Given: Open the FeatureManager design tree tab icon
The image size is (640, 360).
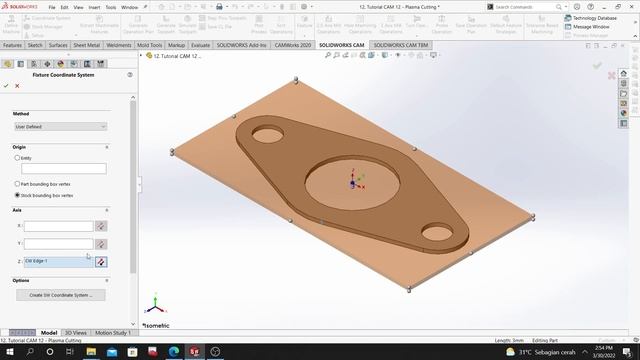Looking at the screenshot, I should 7,64.
